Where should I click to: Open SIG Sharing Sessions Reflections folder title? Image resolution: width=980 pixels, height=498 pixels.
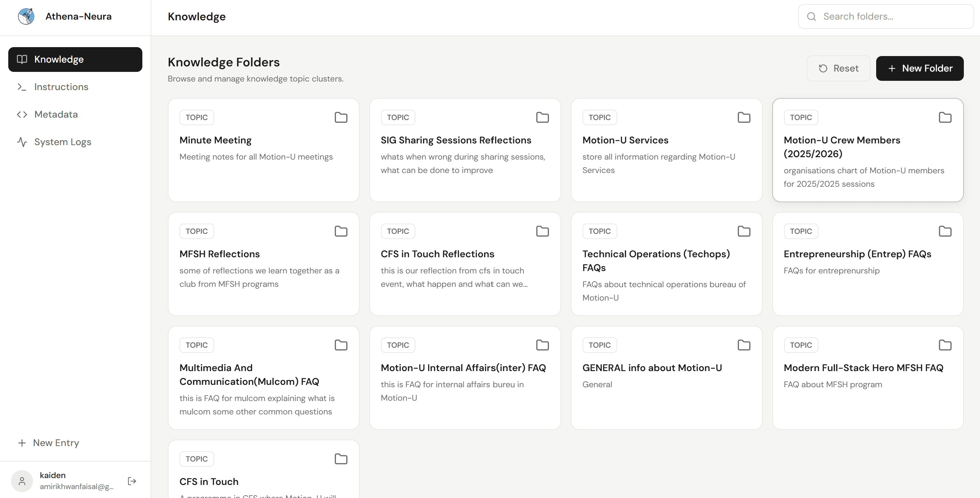456,140
